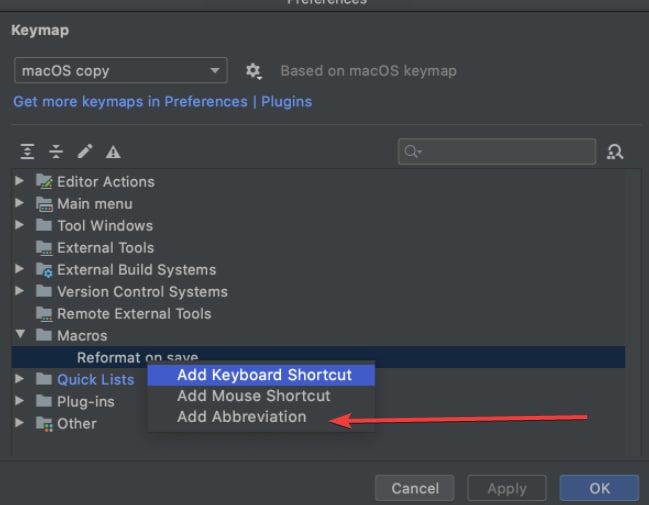Open the keymap gear settings icon

tap(253, 71)
